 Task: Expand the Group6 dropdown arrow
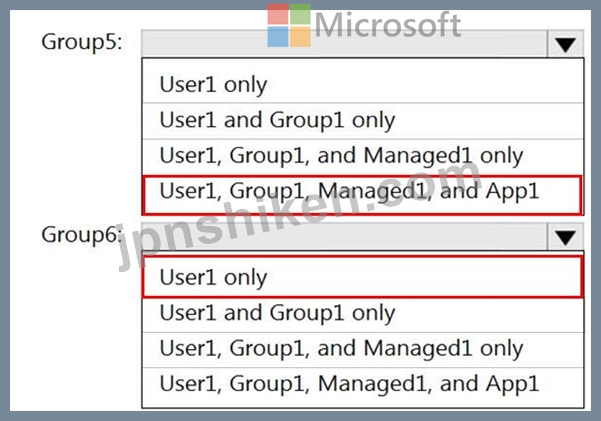pos(566,237)
